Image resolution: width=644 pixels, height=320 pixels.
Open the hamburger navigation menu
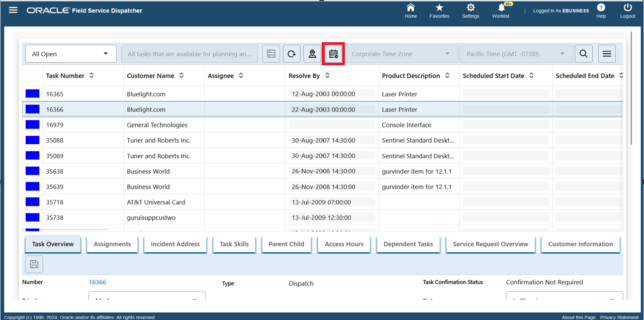coord(13,10)
